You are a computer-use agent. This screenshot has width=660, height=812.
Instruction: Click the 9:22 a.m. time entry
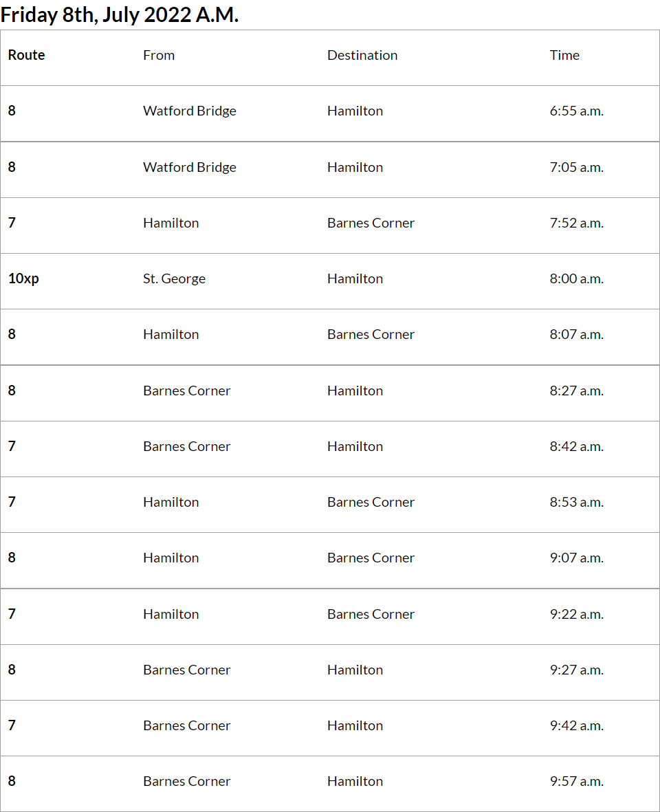coord(576,615)
